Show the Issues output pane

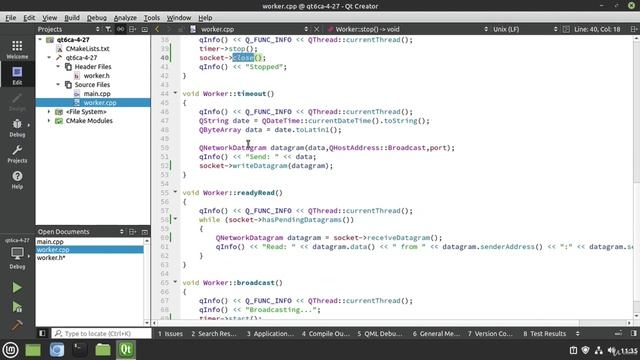[x=170, y=333]
